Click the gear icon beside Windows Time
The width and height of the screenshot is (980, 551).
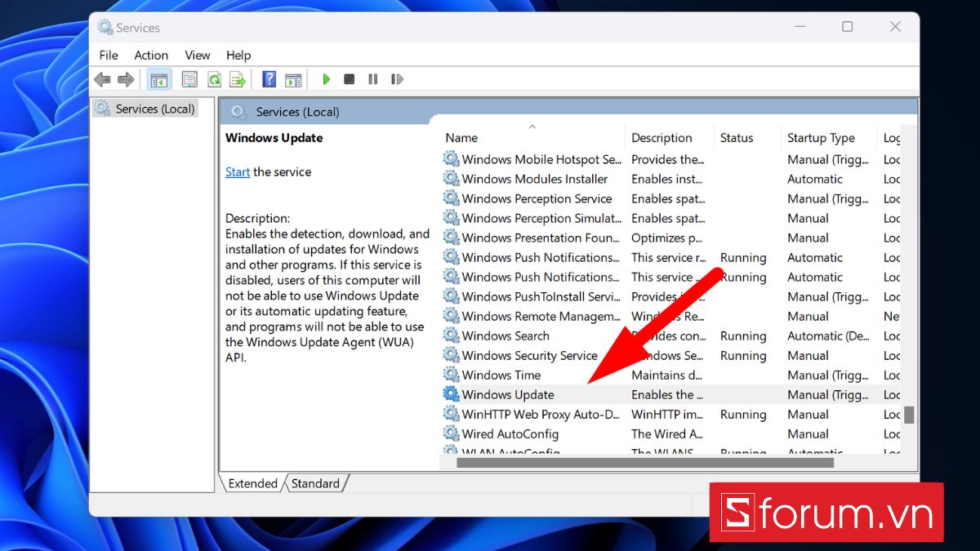click(x=451, y=375)
